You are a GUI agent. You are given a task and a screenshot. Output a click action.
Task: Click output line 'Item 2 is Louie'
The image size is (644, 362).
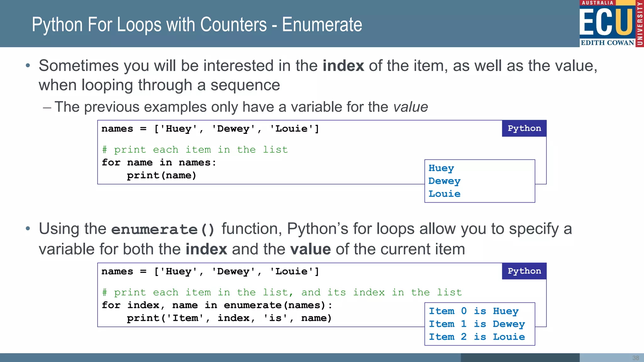(477, 337)
